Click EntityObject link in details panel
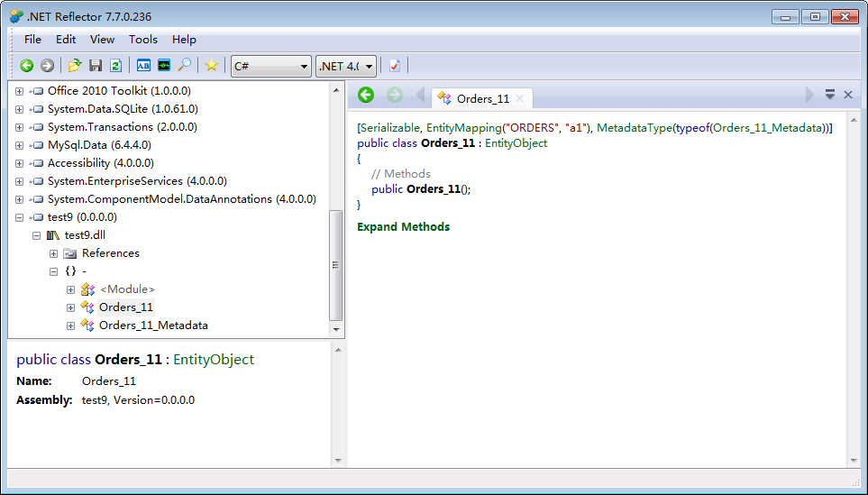Viewport: 868px width, 495px height. pyautogui.click(x=213, y=360)
